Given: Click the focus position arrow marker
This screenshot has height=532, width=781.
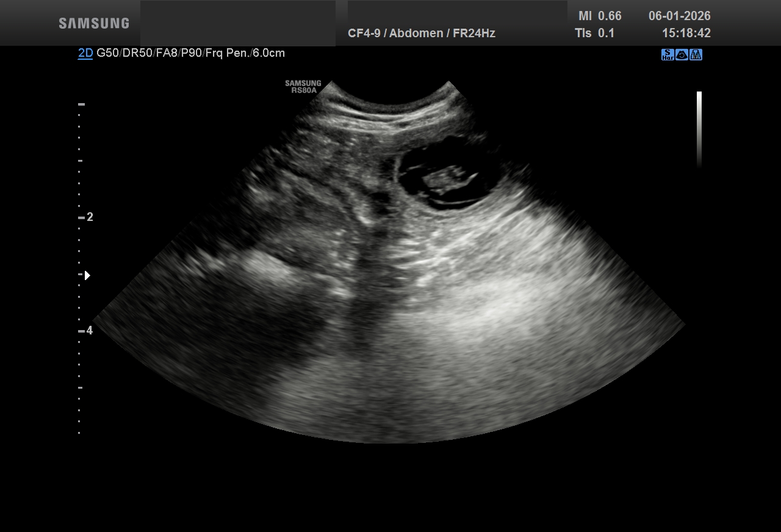Looking at the screenshot, I should click(x=87, y=275).
